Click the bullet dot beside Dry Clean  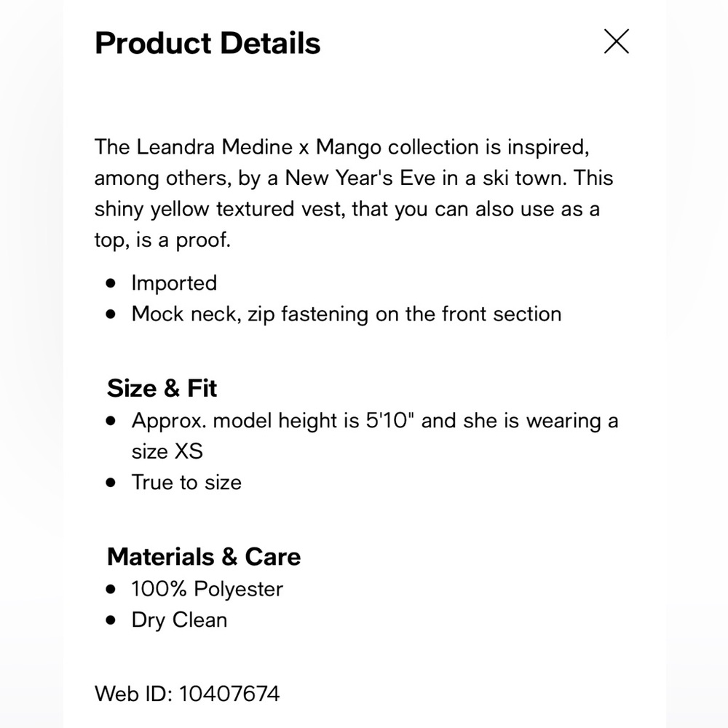[111, 620]
